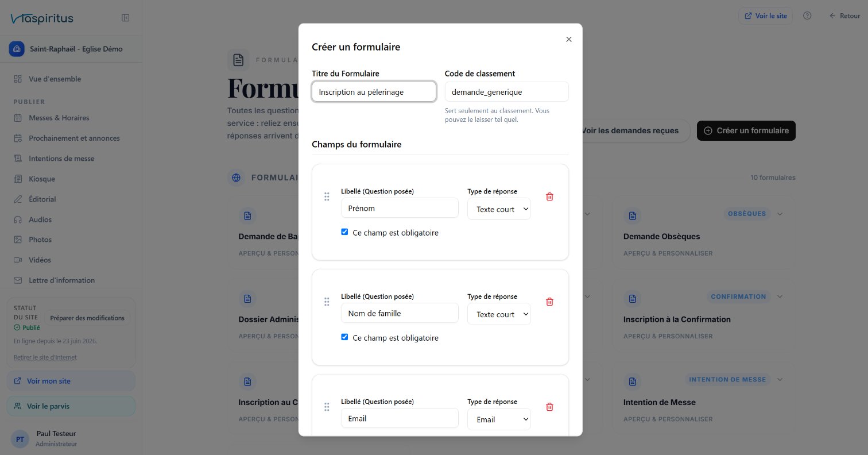Collapse the sidebar panel icon
Image resolution: width=868 pixels, height=455 pixels.
(x=126, y=18)
